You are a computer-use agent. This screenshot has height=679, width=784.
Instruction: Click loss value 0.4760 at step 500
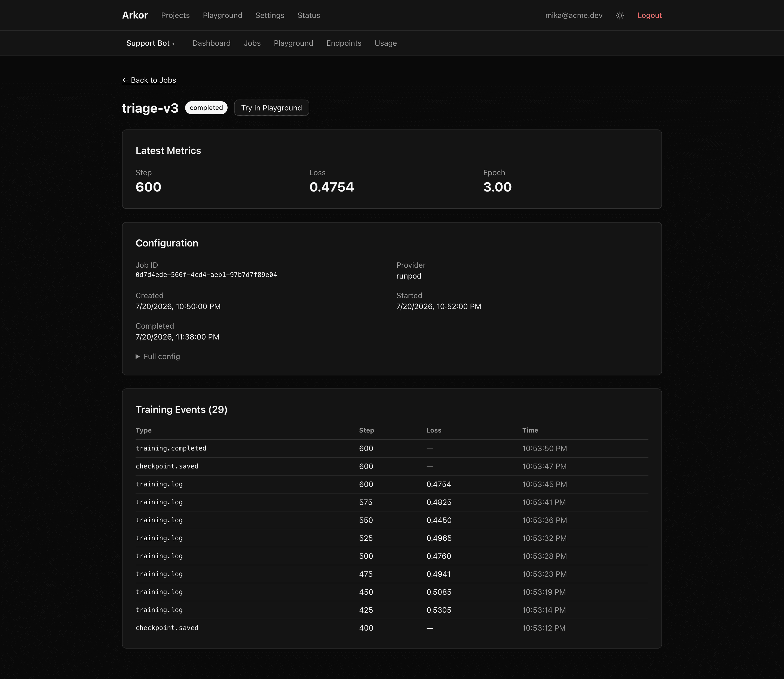pos(439,556)
